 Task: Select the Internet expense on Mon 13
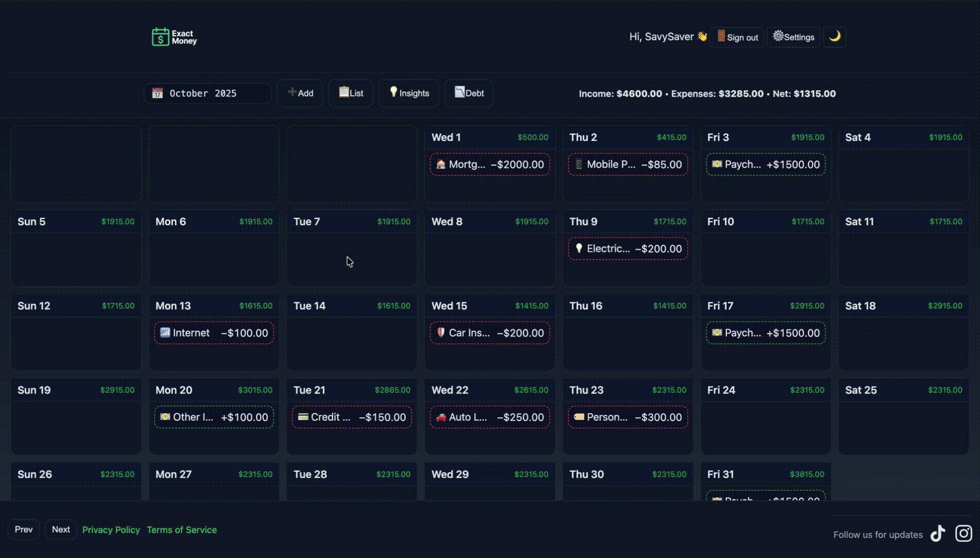[x=214, y=333]
